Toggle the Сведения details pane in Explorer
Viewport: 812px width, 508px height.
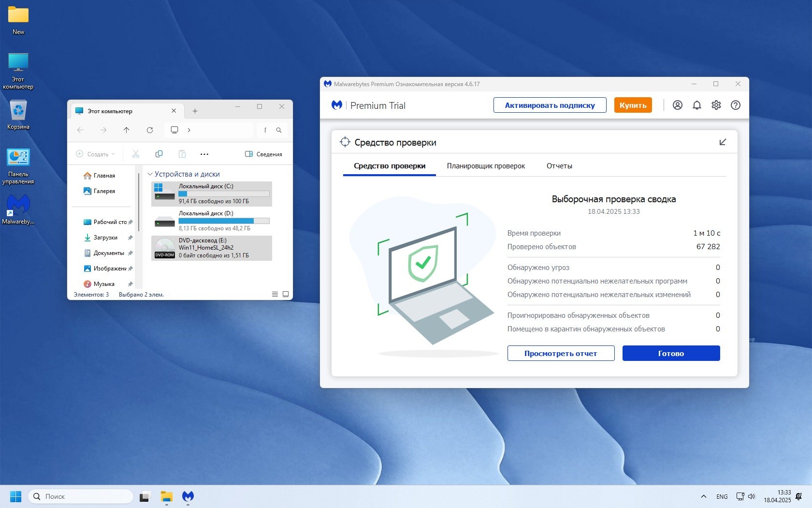(x=264, y=154)
